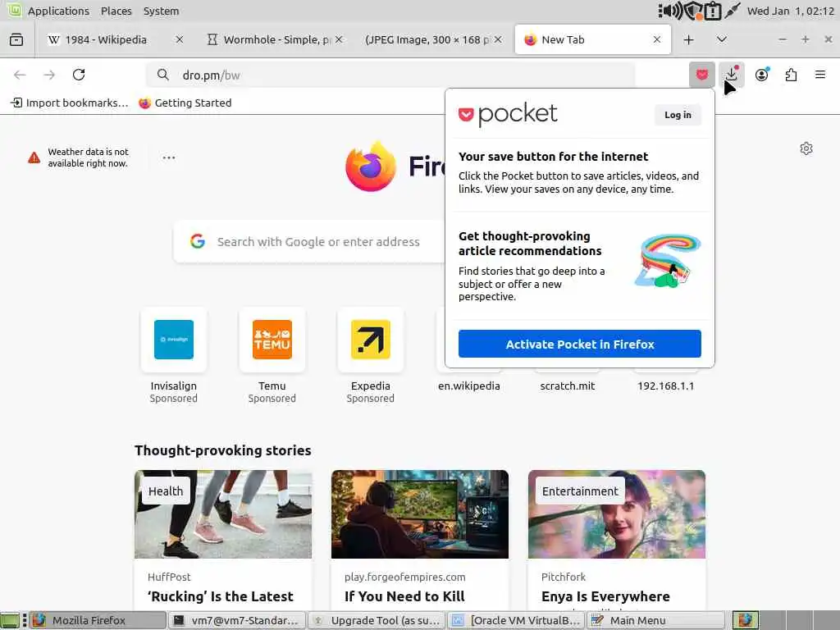Image resolution: width=840 pixels, height=630 pixels.
Task: Close the 1984 - Wikipedia tab
Action: tap(180, 39)
